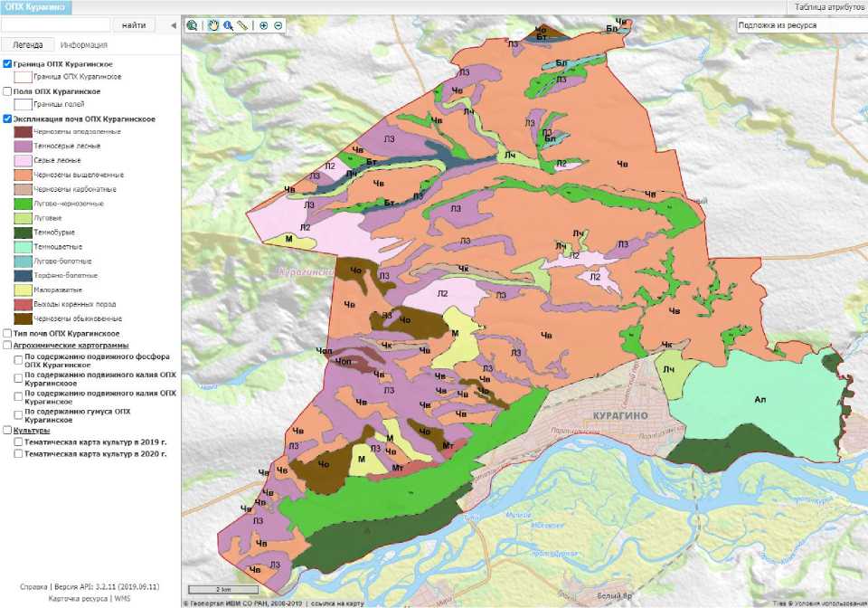868x608 pixels.
Task: Check Тематическая карта культур в 2019 г.
Action: (x=19, y=442)
